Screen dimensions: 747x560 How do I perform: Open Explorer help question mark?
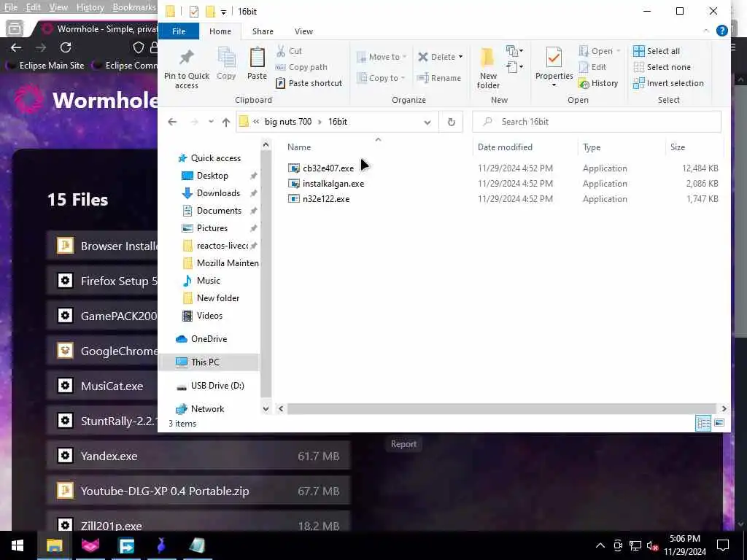pos(721,31)
